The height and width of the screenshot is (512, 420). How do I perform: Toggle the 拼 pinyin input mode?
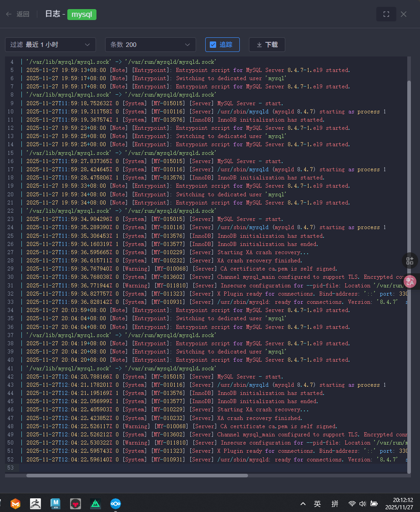(335, 504)
